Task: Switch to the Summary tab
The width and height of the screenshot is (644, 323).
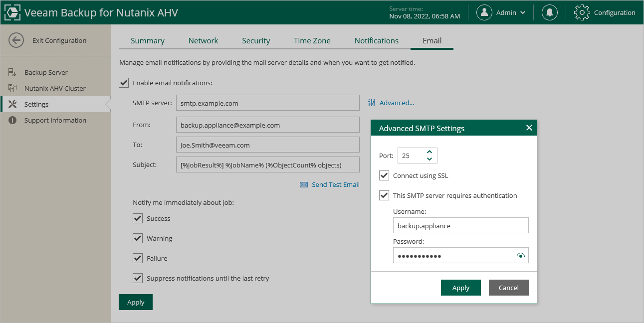Action: (x=148, y=41)
